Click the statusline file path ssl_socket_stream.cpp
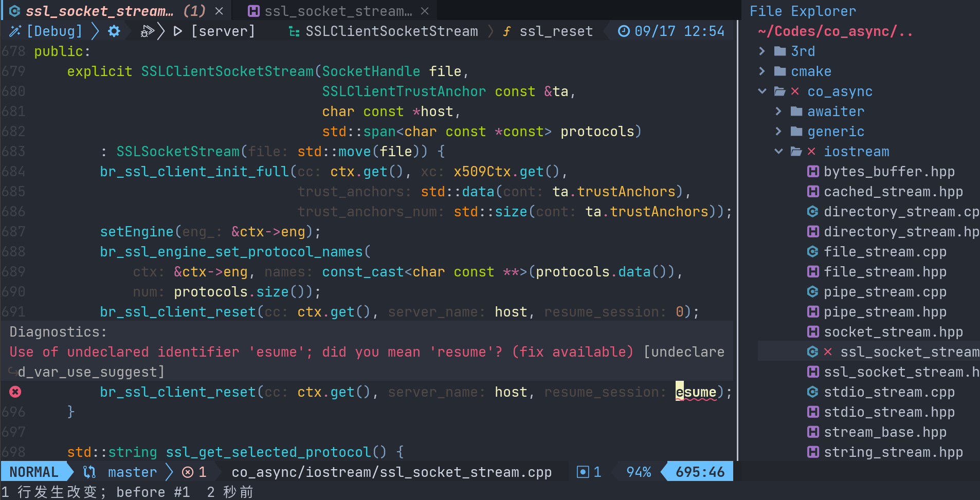 click(x=391, y=472)
